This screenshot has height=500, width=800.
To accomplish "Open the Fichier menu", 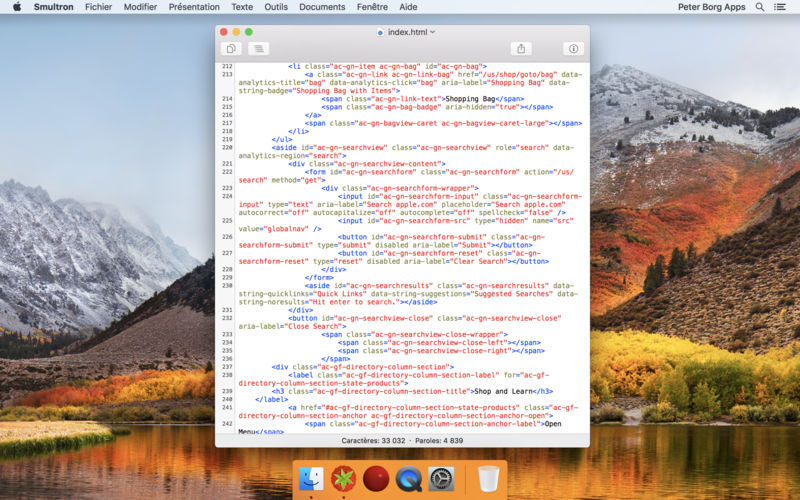I will click(x=98, y=7).
